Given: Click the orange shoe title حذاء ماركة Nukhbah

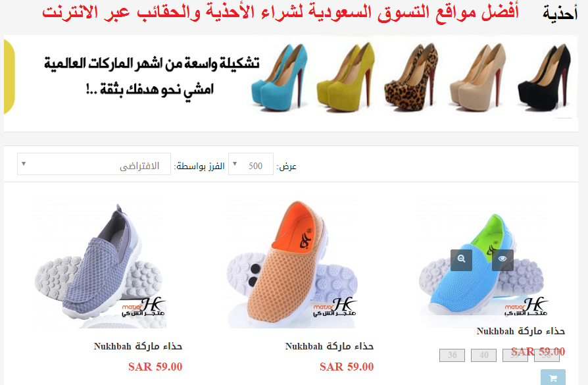Looking at the screenshot, I should (x=330, y=346).
